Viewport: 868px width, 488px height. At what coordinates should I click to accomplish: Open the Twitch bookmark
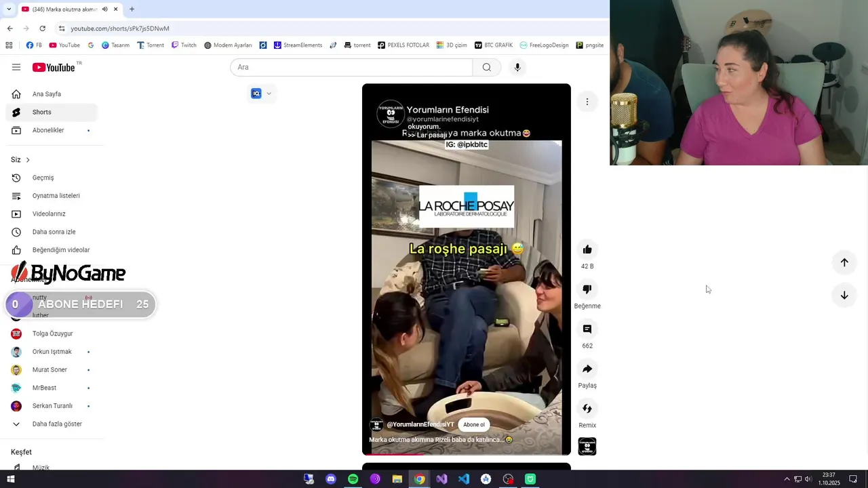tap(184, 45)
